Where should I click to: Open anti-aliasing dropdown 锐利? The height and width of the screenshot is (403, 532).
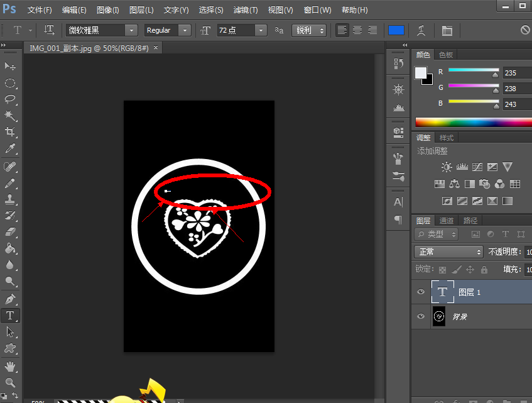click(x=309, y=30)
